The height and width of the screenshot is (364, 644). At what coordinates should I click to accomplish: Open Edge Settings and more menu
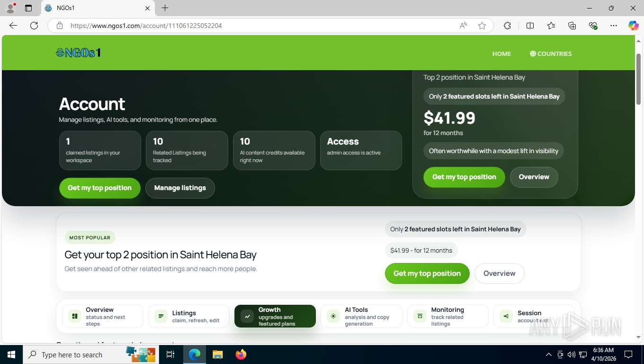(614, 26)
